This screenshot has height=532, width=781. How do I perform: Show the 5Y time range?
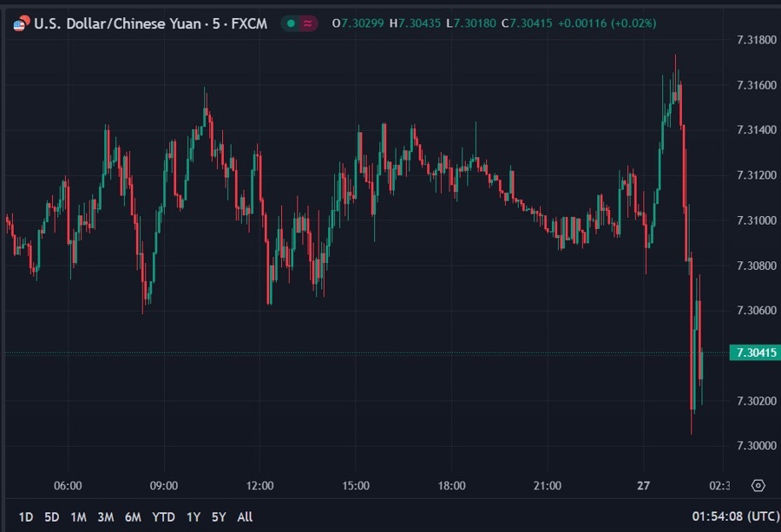point(219,516)
